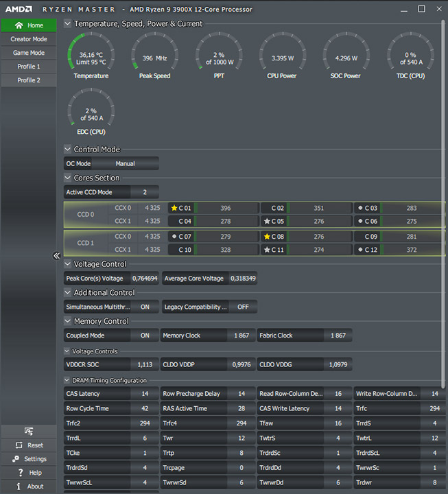
Task: Click Peak Core(s) Voltage value 0,764694
Action: coord(145,278)
